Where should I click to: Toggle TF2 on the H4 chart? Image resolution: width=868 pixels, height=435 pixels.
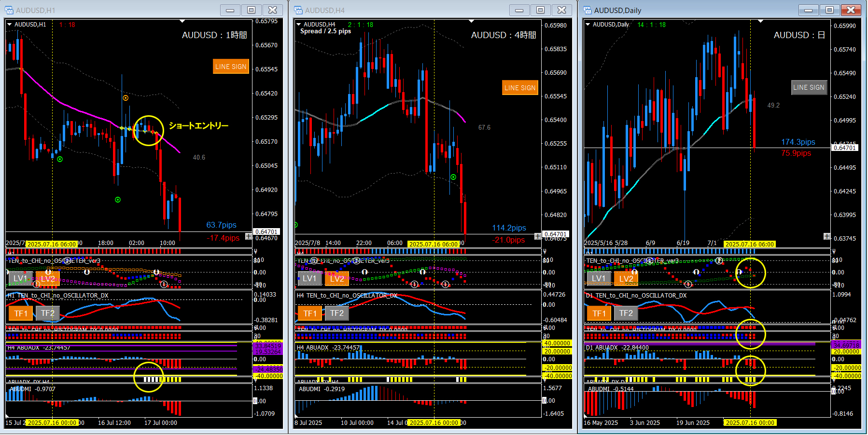[336, 313]
